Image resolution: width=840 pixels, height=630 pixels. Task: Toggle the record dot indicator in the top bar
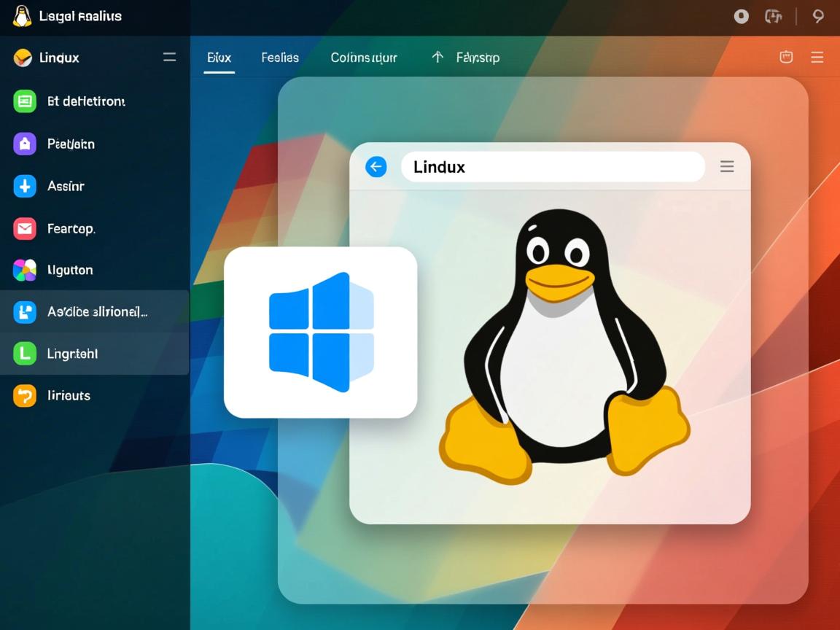pyautogui.click(x=741, y=15)
